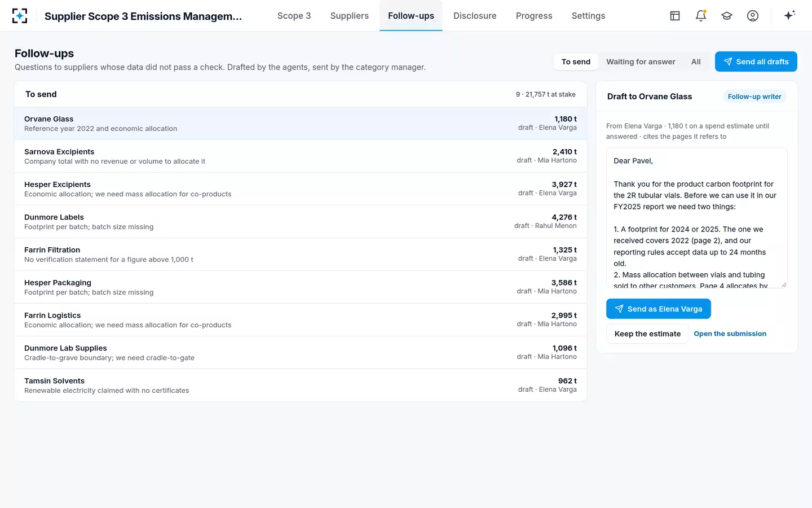
Task: Select the Hesper Packaging row
Action: 301,287
